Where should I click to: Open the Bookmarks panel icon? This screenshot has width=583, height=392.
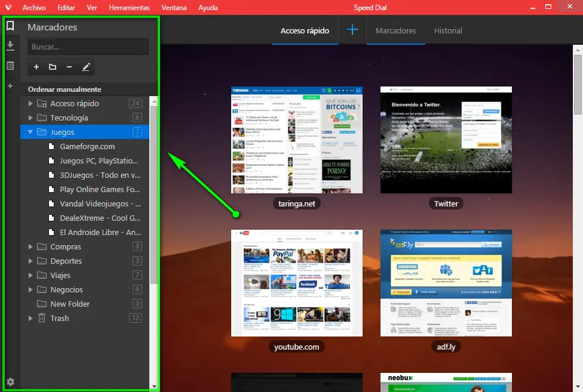(x=10, y=26)
